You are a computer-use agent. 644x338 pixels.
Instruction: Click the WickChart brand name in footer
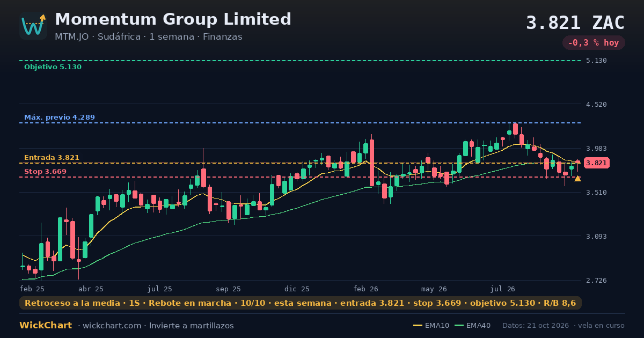pyautogui.click(x=46, y=326)
